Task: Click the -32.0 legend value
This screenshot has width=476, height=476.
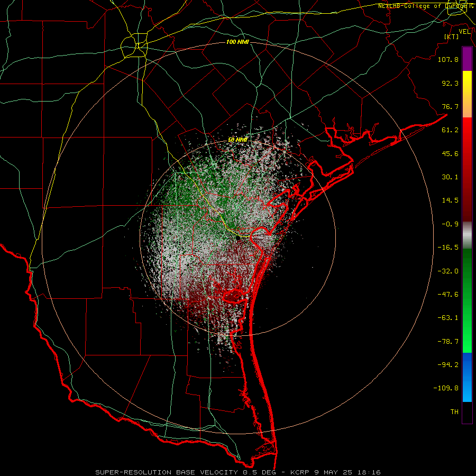Action: click(448, 271)
